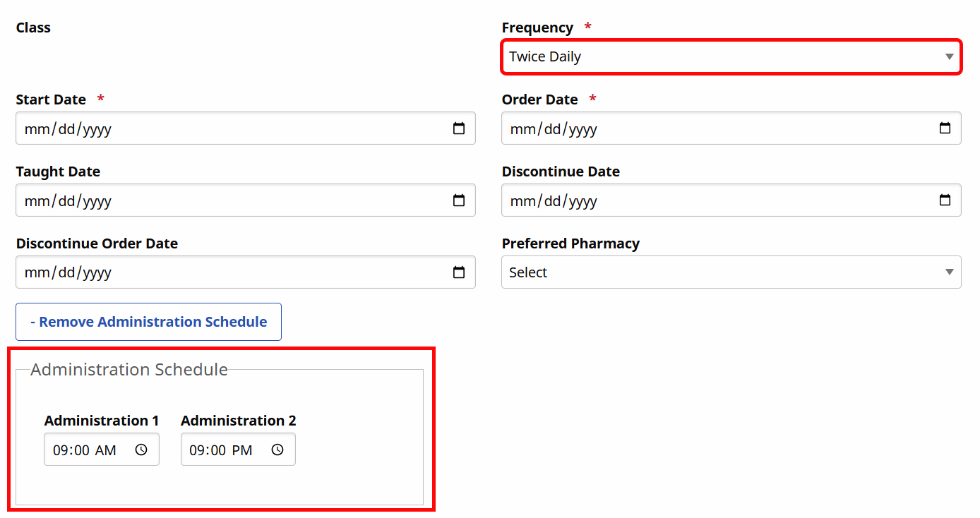Click the Frequency dropdown arrow
Screen dimensions: 980x518
(x=950, y=56)
